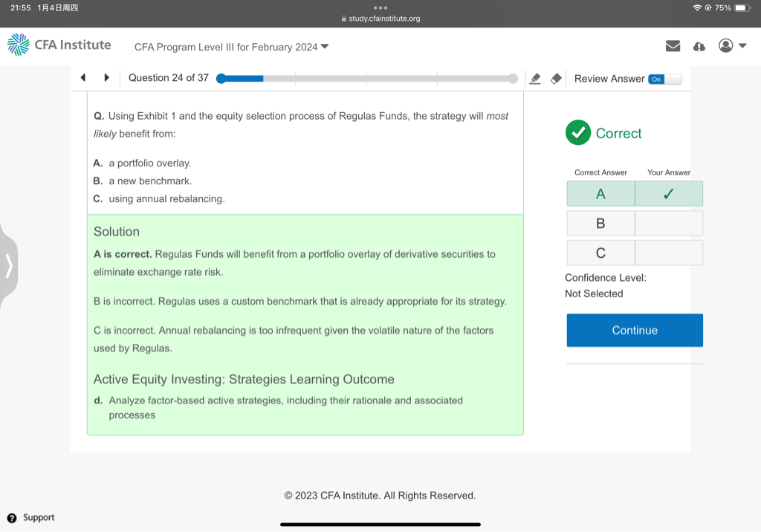Open the mail envelope icon
This screenshot has width=761, height=532.
point(673,46)
